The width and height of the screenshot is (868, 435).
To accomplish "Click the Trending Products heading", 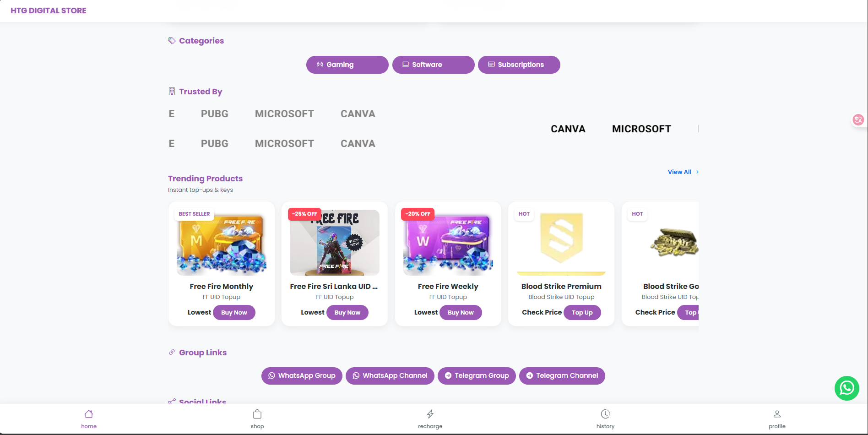I will tap(205, 179).
